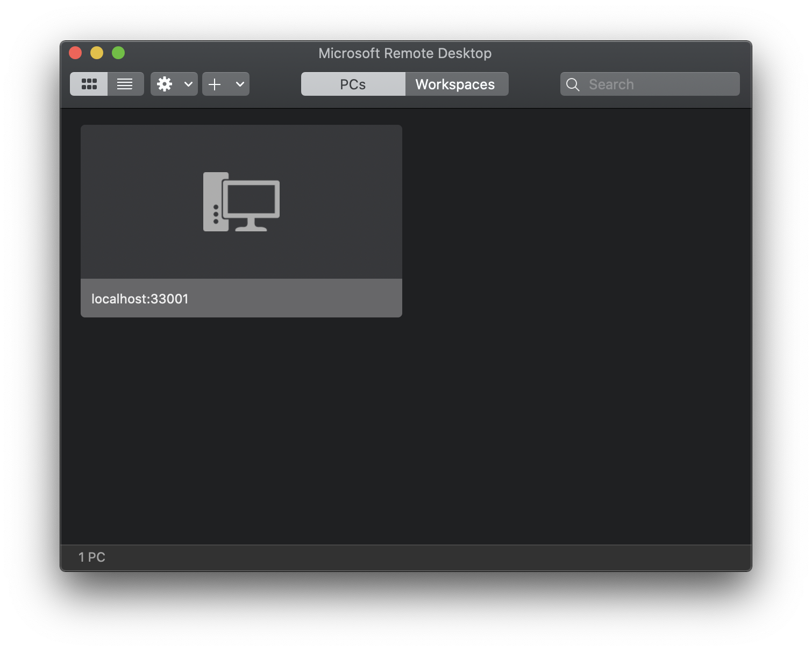Switch to list view
812x651 pixels.
[125, 84]
